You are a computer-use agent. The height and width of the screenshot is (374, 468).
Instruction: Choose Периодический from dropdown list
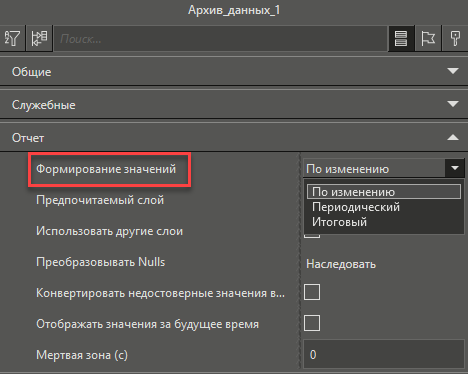point(384,207)
